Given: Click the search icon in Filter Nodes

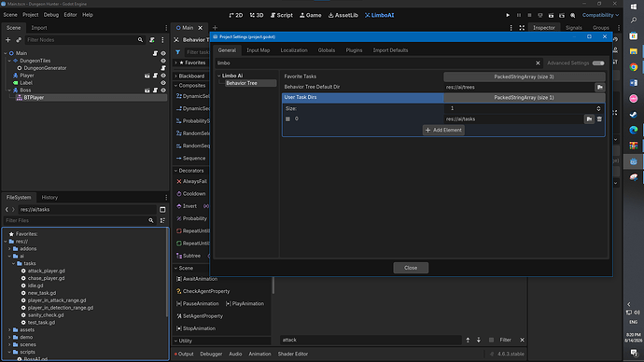Looking at the screenshot, I should [x=140, y=40].
